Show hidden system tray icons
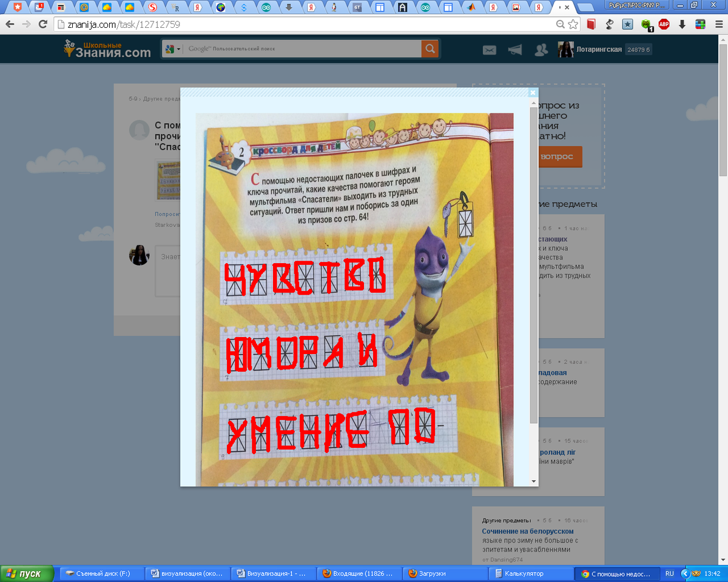 point(685,574)
